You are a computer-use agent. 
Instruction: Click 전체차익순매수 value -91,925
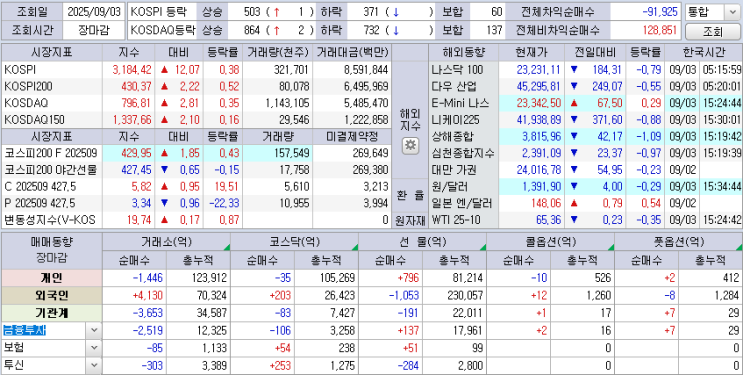point(660,12)
